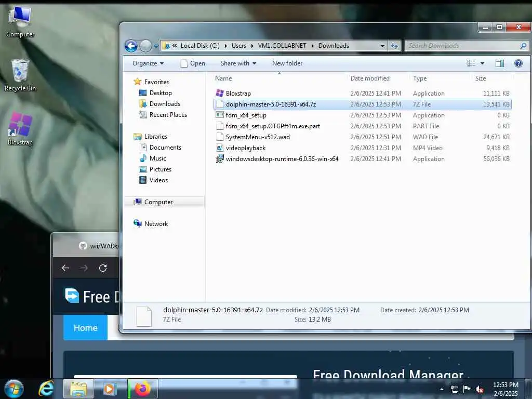The height and width of the screenshot is (399, 532).
Task: Click New folder button
Action: coord(287,63)
